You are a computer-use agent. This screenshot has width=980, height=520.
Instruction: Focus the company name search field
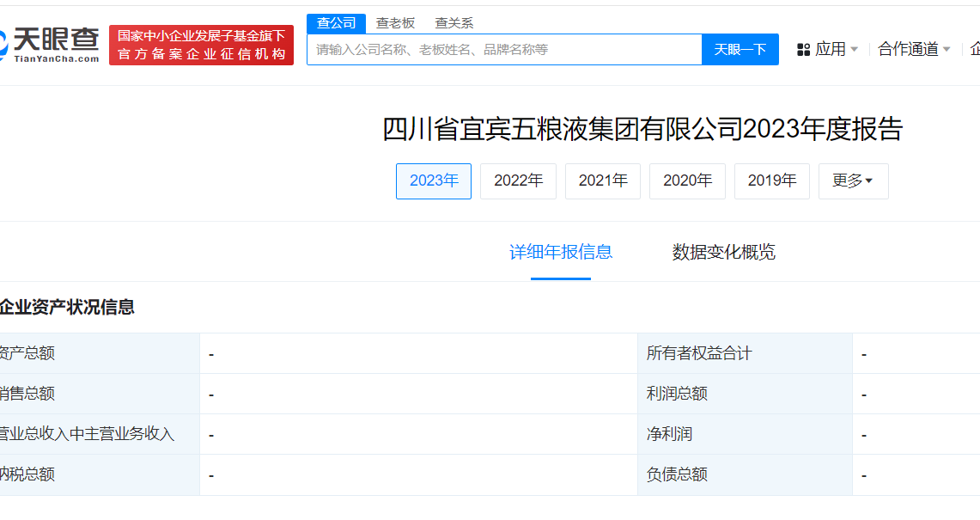coord(504,50)
